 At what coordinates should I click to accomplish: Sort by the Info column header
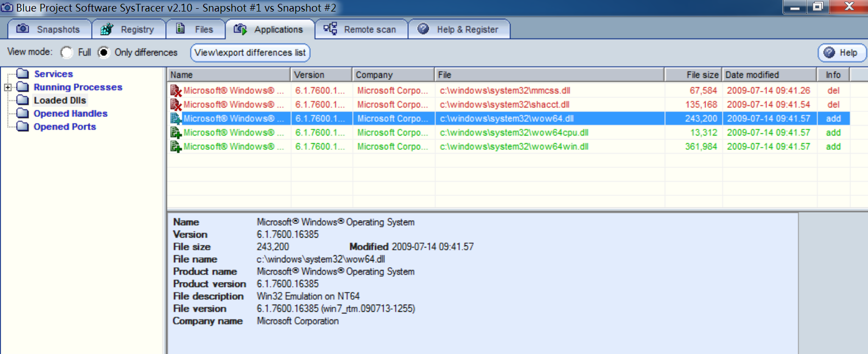pyautogui.click(x=833, y=75)
